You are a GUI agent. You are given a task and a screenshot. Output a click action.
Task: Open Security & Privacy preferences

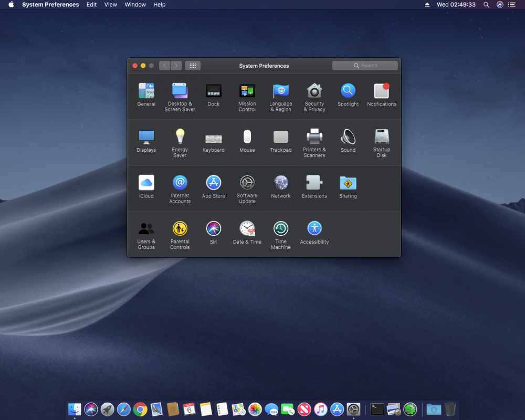(314, 97)
